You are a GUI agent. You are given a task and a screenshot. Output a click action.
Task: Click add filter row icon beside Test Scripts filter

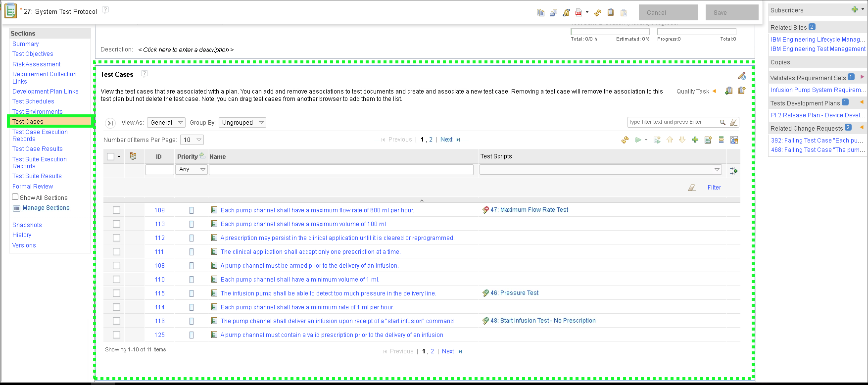[x=733, y=171]
